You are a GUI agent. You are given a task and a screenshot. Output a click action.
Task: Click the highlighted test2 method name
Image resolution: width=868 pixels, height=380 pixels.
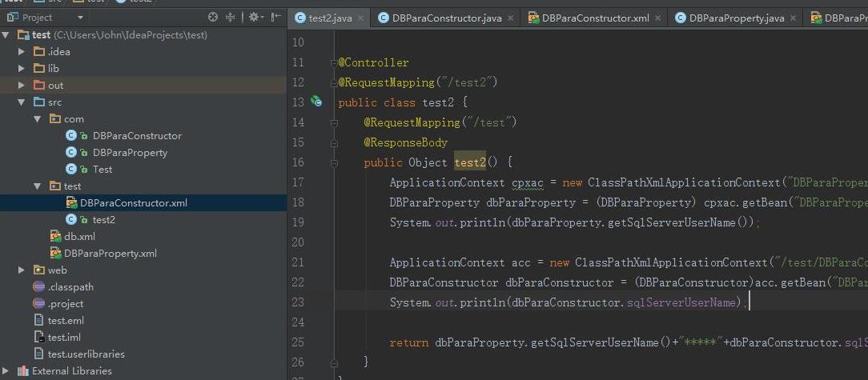click(x=470, y=162)
